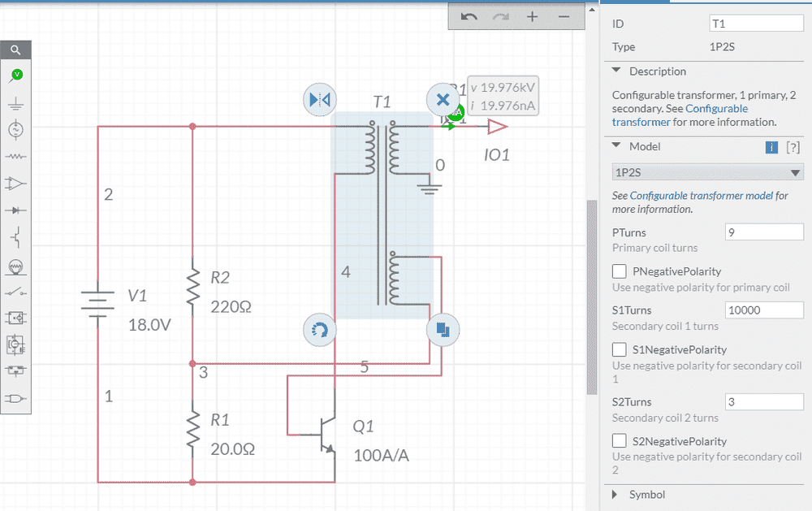This screenshot has height=511, width=812.
Task: Collapse the Model section
Action: pyautogui.click(x=617, y=146)
